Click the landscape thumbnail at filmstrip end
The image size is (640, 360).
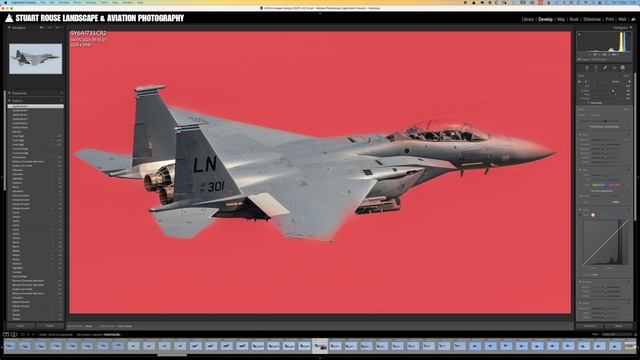pyautogui.click(x=630, y=346)
